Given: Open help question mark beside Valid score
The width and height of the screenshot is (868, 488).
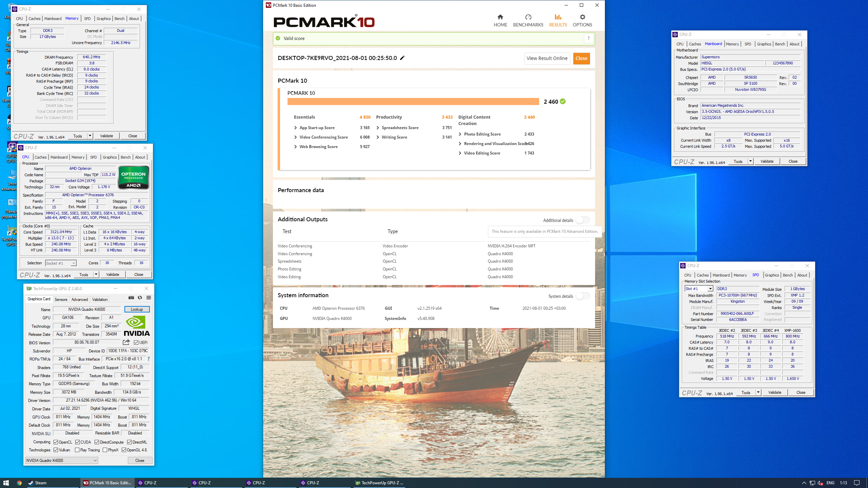Looking at the screenshot, I should pos(589,38).
